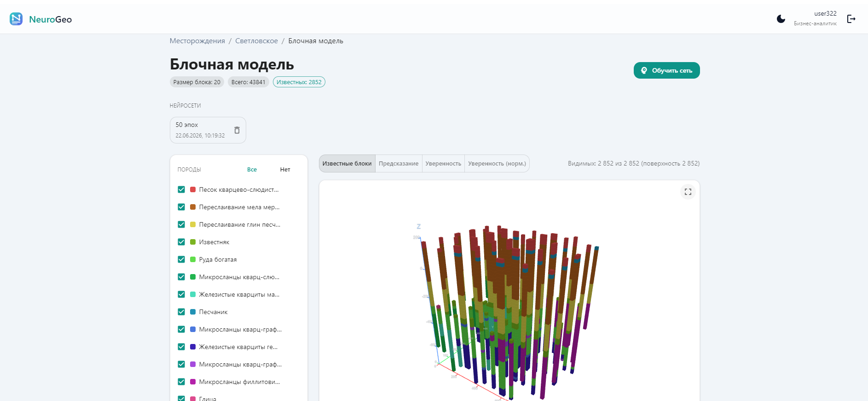Screen dimensions: 868x401
Task: Switch to Предсказание tab
Action: pos(399,164)
